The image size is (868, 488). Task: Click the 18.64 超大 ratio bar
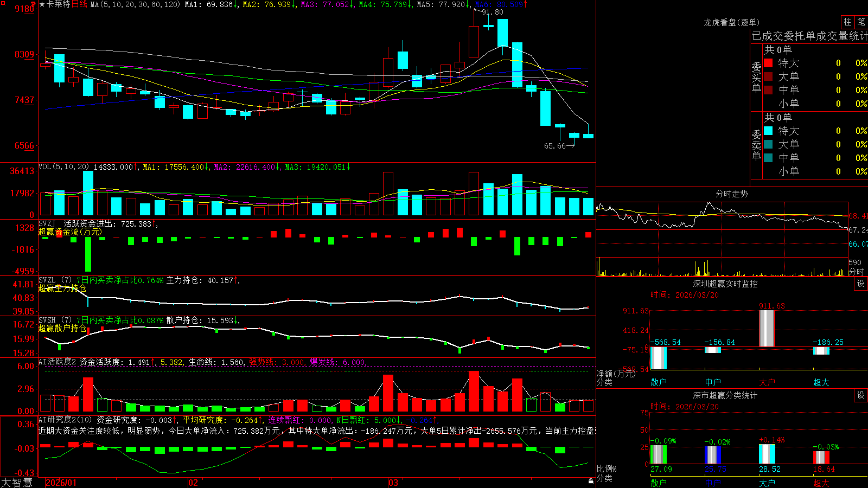[x=821, y=457]
